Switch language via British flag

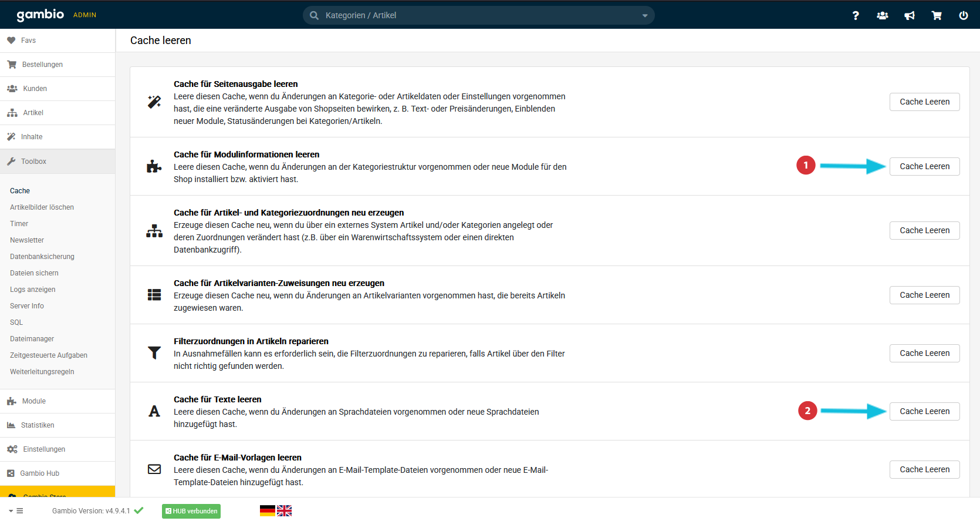click(285, 511)
